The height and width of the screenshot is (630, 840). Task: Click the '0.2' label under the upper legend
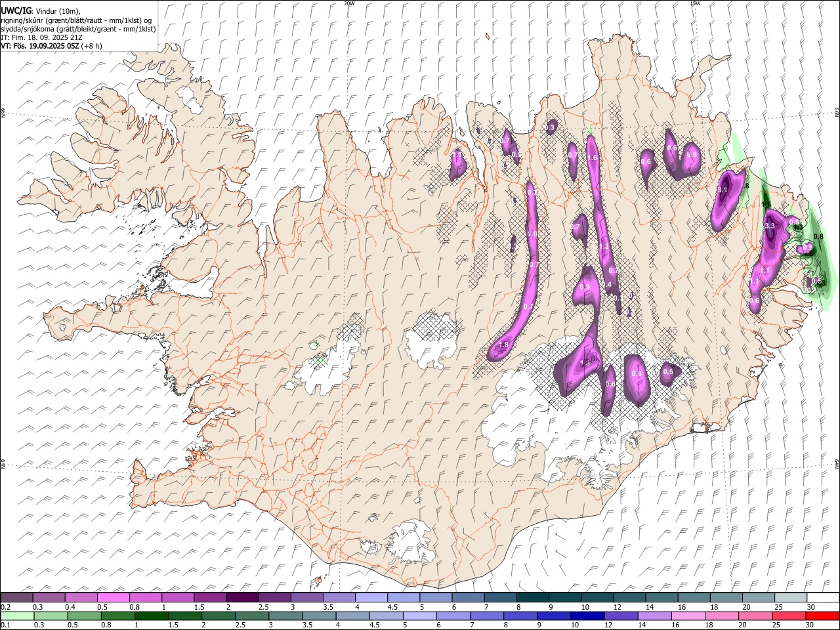[6, 607]
